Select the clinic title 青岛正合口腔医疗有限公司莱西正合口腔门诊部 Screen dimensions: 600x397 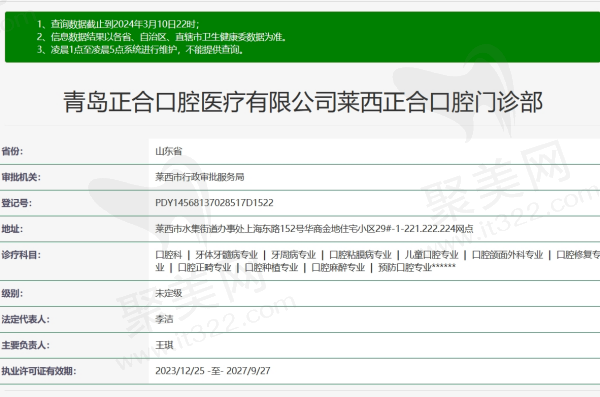click(x=303, y=102)
